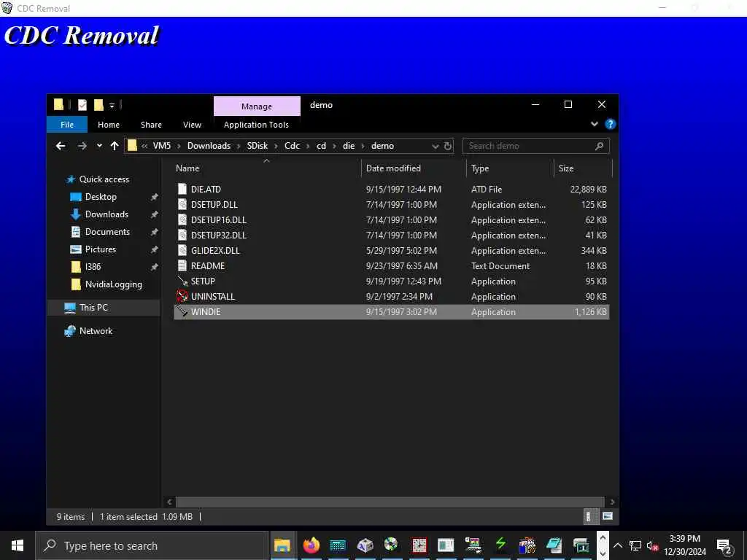Click the WINDIE application icon
Viewport: 747px width, 560px height.
(182, 312)
